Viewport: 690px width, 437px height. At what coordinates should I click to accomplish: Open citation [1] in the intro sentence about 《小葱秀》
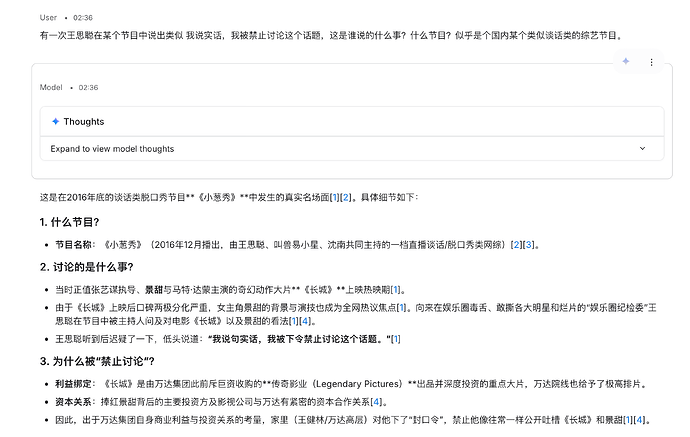click(335, 197)
